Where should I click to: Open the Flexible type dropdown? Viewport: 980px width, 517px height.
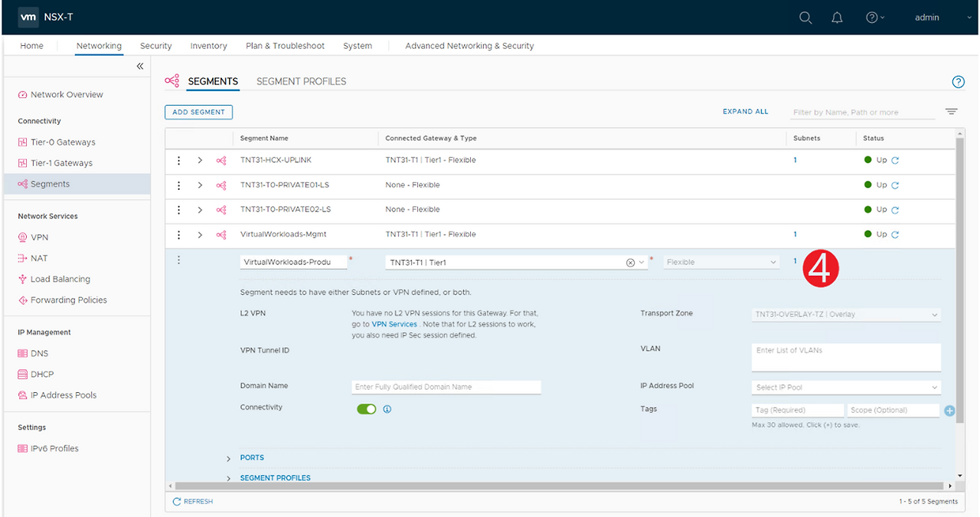pyautogui.click(x=721, y=263)
